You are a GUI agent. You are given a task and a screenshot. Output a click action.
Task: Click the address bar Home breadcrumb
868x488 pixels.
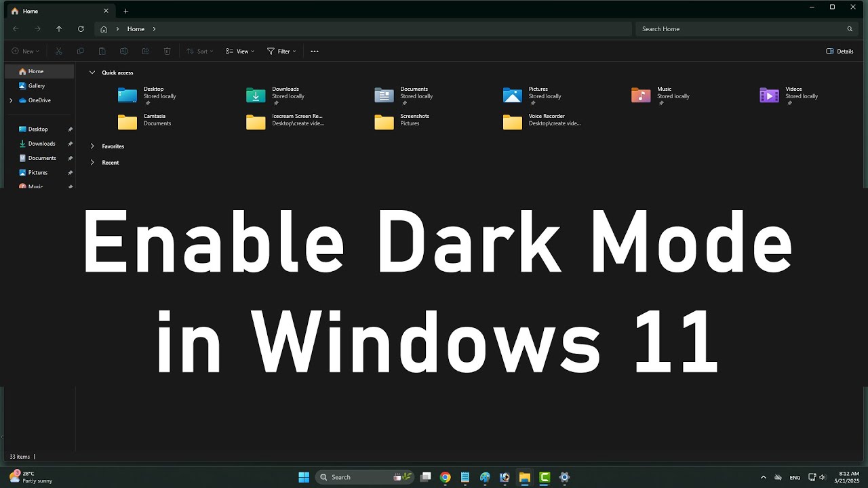point(136,29)
